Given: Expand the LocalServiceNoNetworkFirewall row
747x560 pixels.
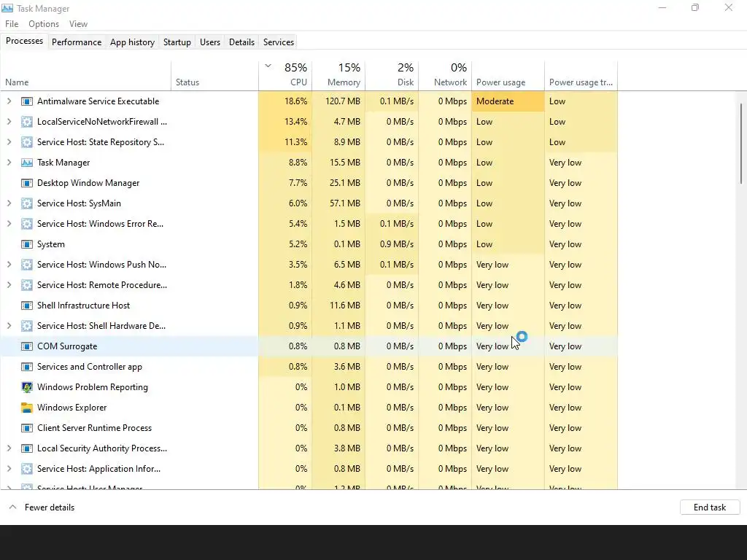Looking at the screenshot, I should point(9,122).
